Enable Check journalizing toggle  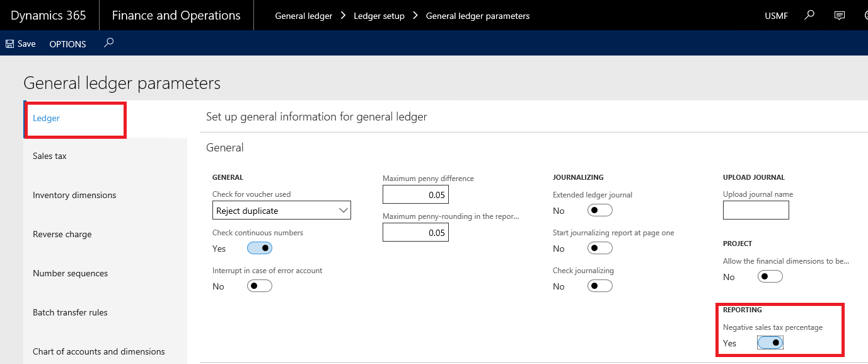click(600, 286)
